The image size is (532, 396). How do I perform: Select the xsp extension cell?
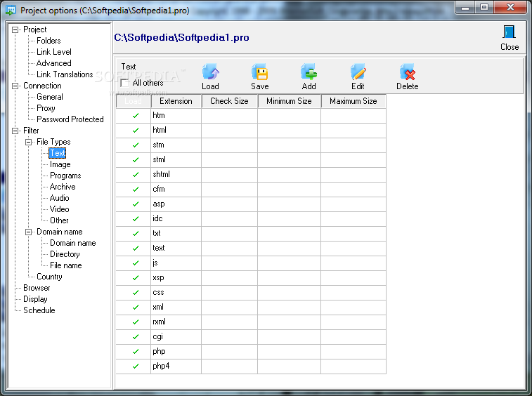pos(176,277)
